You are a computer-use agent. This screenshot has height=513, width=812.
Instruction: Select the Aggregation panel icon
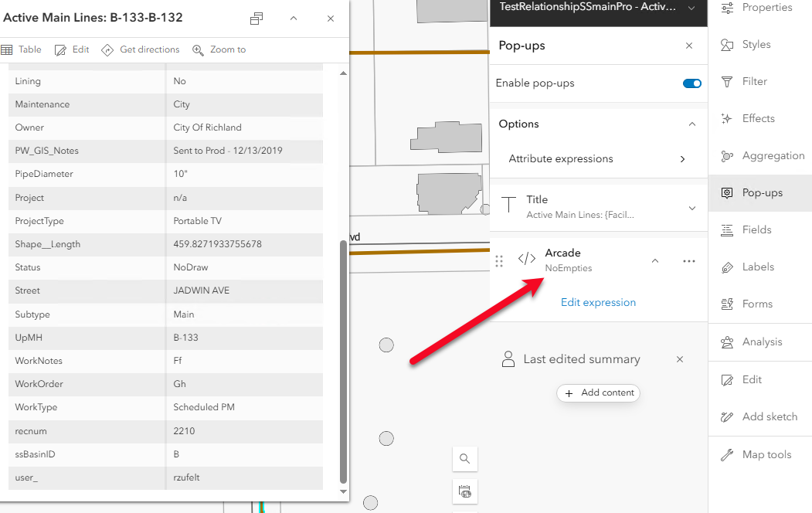pos(727,155)
